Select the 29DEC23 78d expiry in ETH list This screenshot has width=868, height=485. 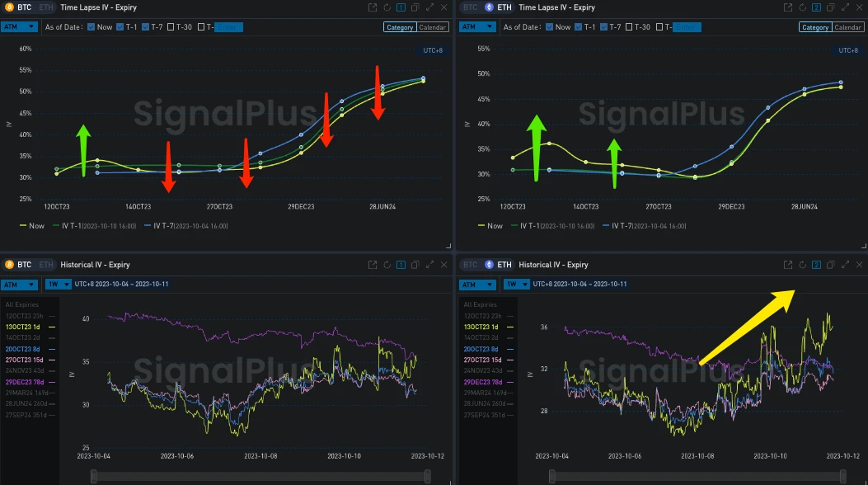[x=483, y=382]
